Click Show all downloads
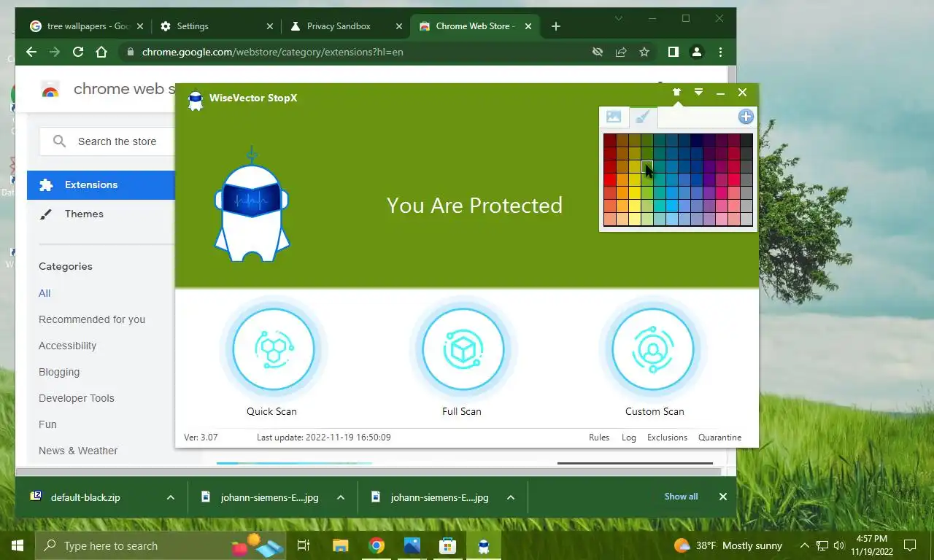The height and width of the screenshot is (560, 934). pos(681,497)
